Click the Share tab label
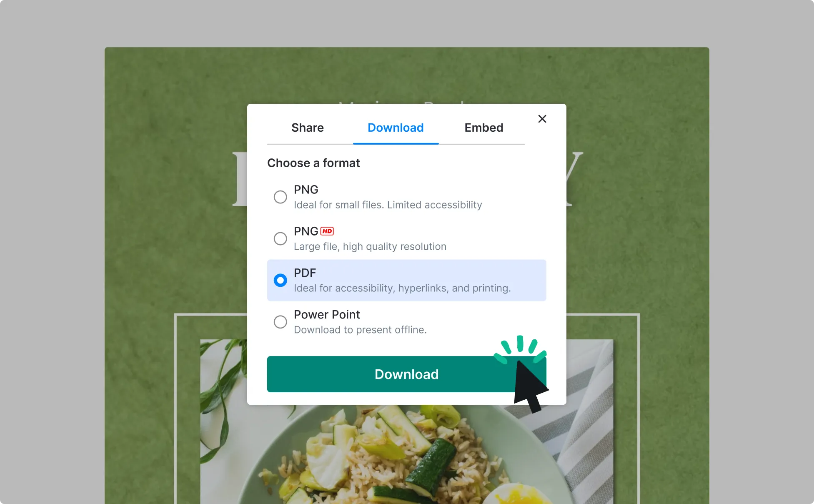This screenshot has width=814, height=504. (x=308, y=128)
